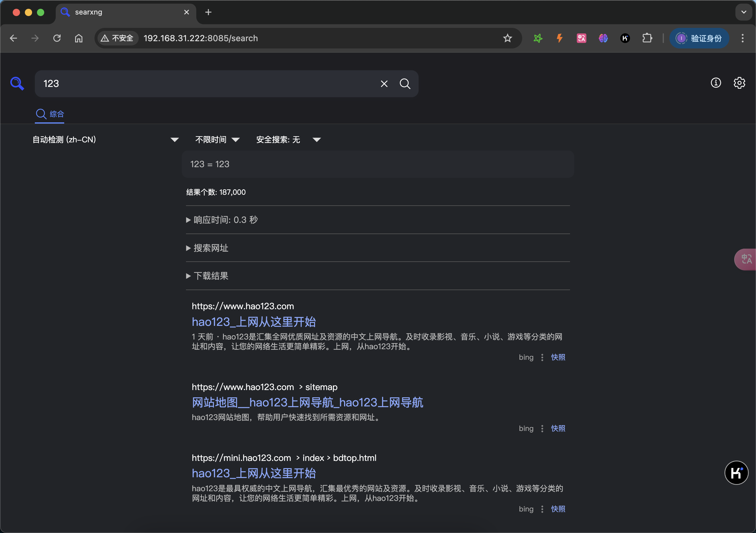The image size is (756, 533).
Task: Open the browser home page icon
Action: click(79, 38)
